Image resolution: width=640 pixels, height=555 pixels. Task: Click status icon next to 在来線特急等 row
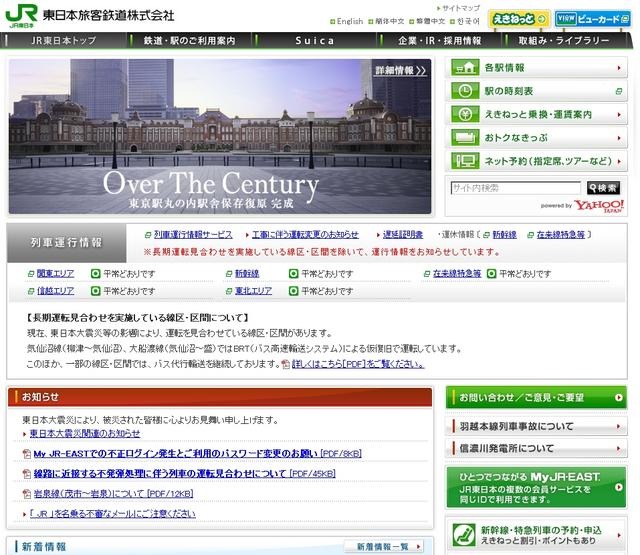click(491, 274)
